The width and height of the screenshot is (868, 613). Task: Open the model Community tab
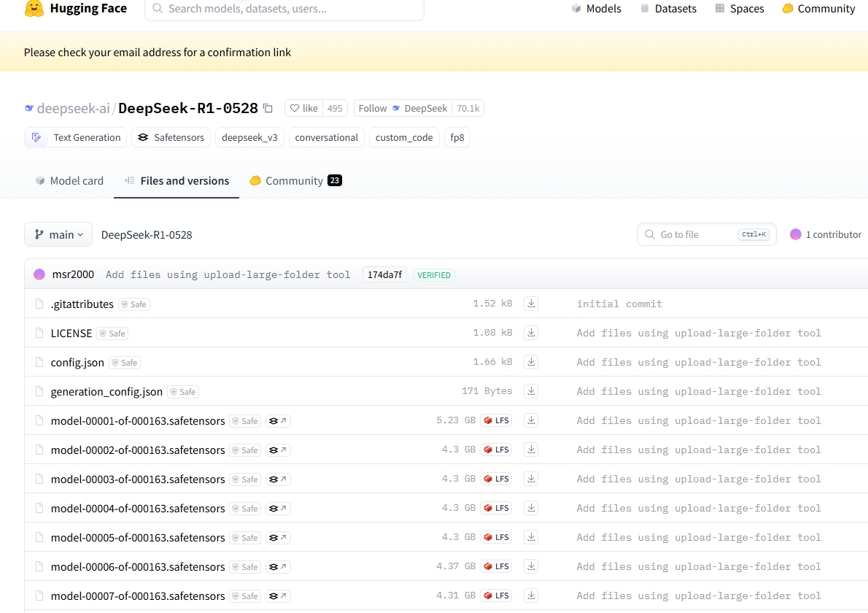pyautogui.click(x=295, y=181)
